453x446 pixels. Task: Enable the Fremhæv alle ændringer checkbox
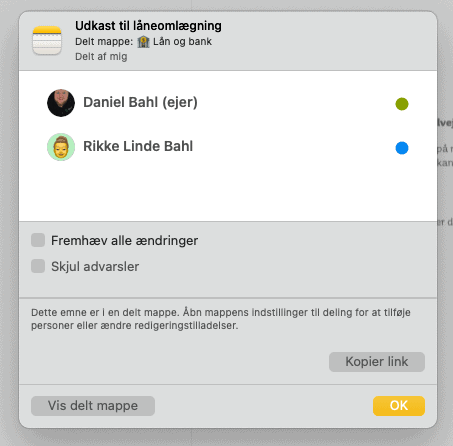pos(38,240)
